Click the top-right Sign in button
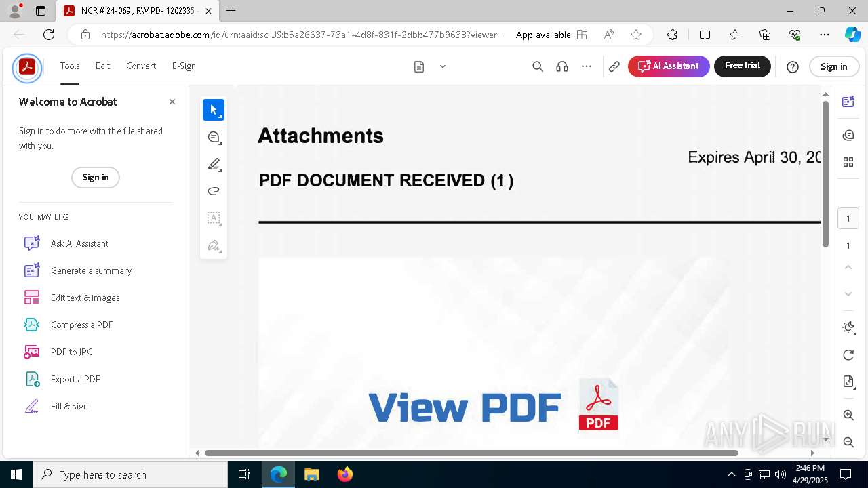The width and height of the screenshot is (868, 488). click(x=834, y=66)
